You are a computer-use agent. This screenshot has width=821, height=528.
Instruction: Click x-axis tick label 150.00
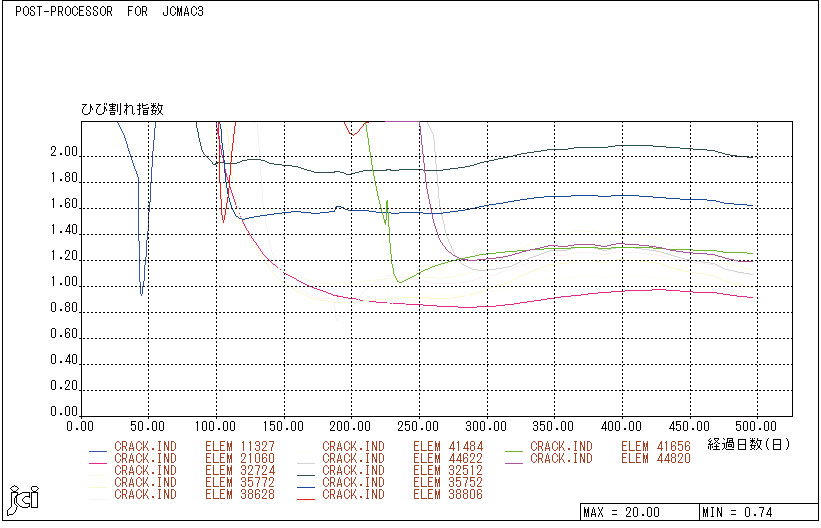[x=283, y=427]
